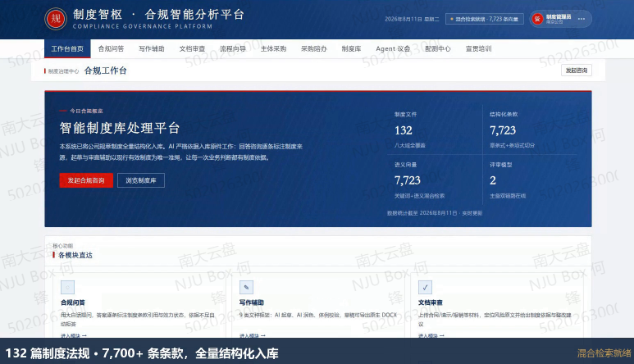Image resolution: width=634 pixels, height=364 pixels.
Task: Open the Agent 议会 tab
Action: pyautogui.click(x=393, y=49)
